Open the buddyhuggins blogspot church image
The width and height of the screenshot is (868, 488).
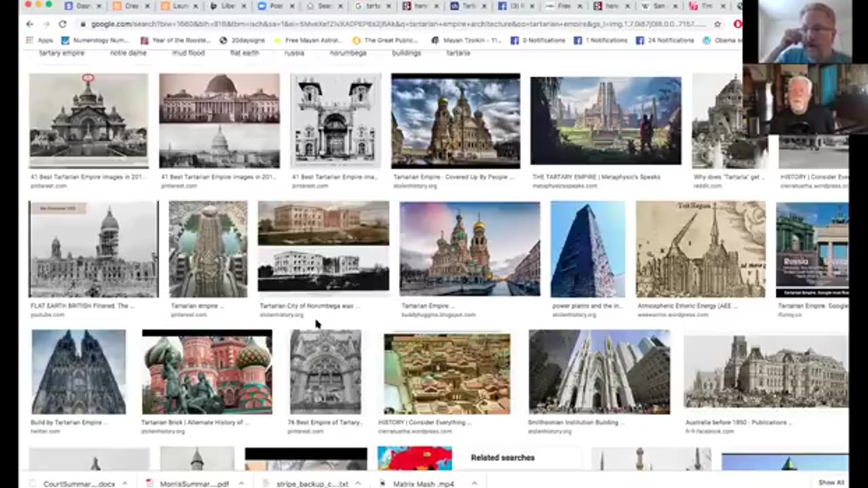470,249
